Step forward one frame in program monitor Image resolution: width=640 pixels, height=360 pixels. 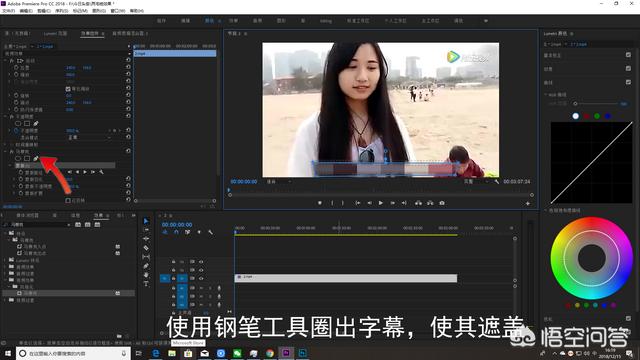393,203
